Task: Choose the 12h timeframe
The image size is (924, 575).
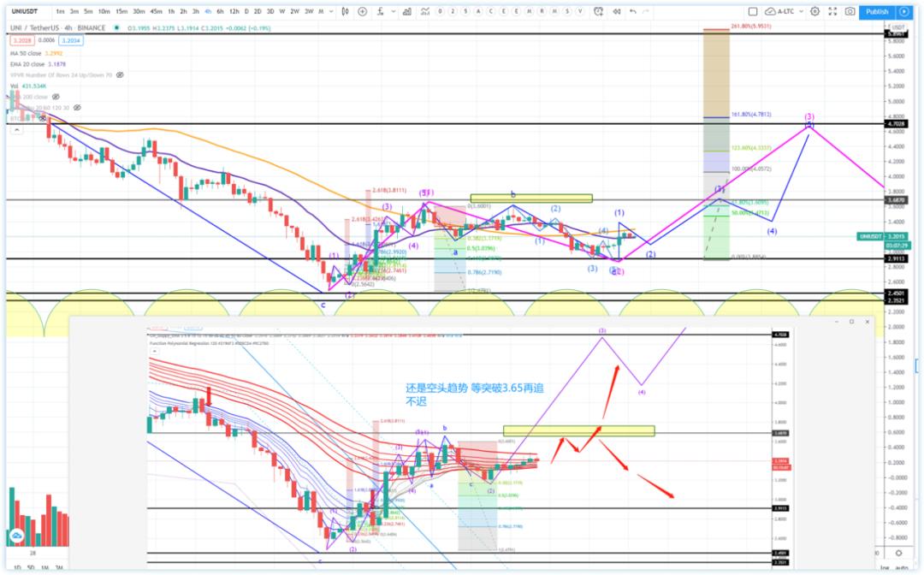Action: coord(234,11)
